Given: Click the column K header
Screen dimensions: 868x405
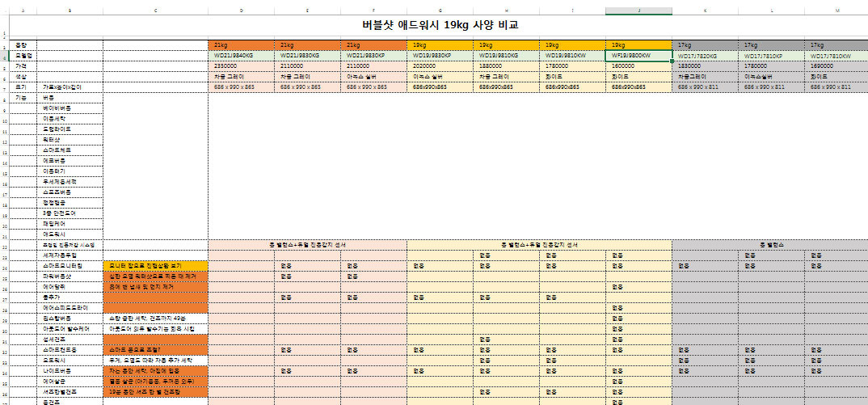Looking at the screenshot, I should (x=705, y=11).
